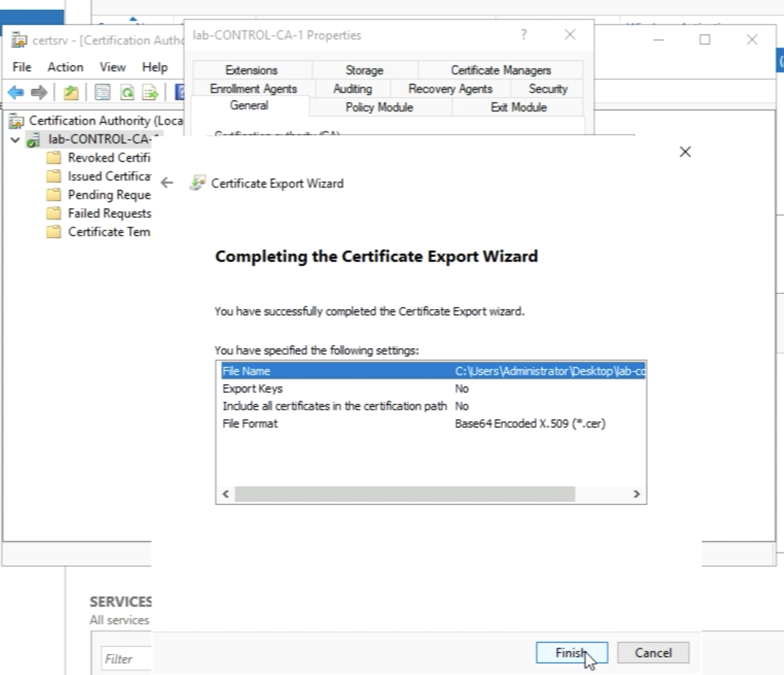Click the horizontal scrollbar thumb in settings list

tap(405, 494)
